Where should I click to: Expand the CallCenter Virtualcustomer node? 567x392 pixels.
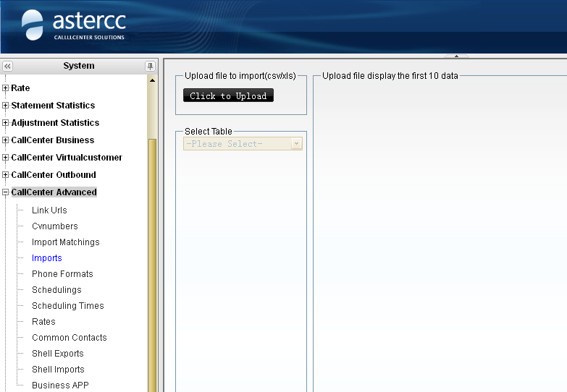[6, 158]
